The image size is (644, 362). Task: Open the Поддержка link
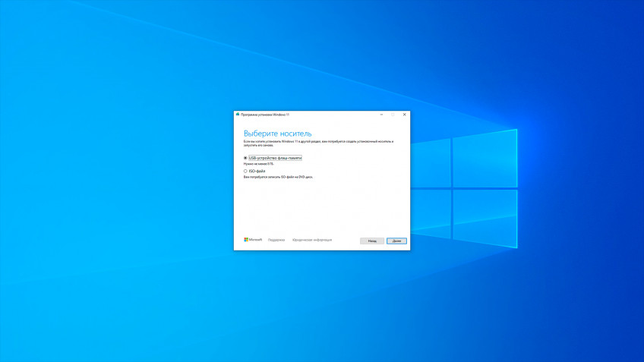pos(276,240)
